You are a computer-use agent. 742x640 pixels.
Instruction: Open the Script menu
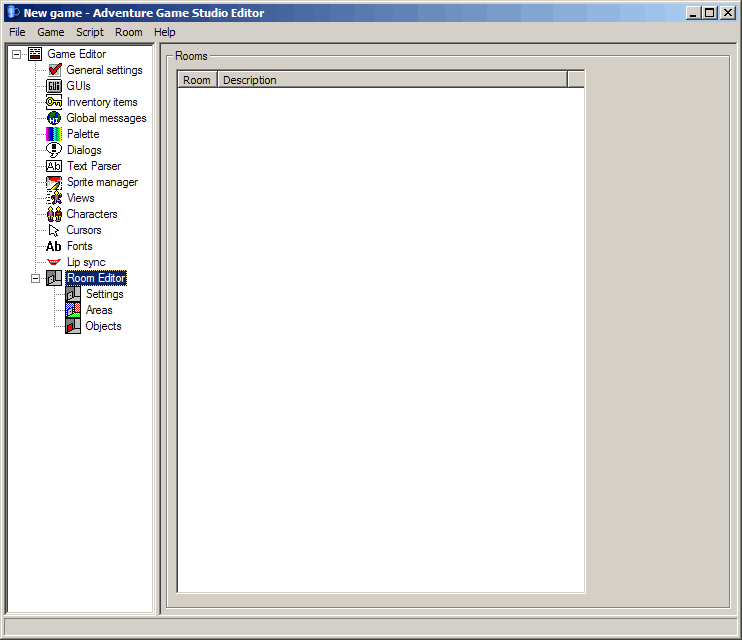click(x=90, y=32)
